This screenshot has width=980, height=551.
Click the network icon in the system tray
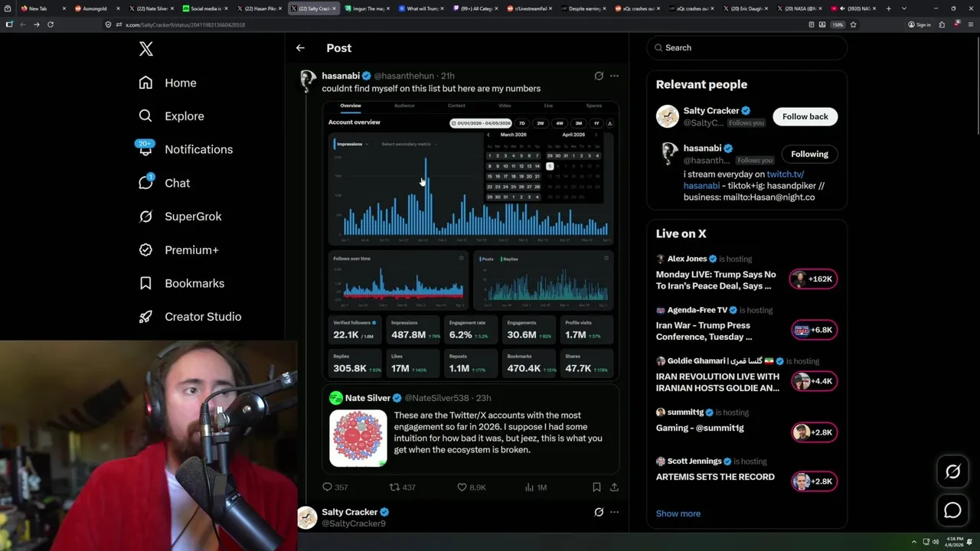925,542
